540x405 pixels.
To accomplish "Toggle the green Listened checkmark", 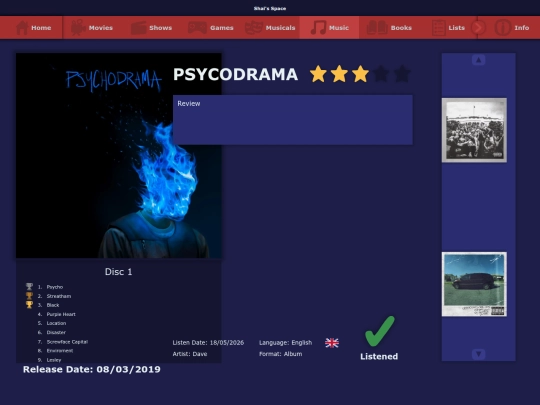I will pyautogui.click(x=380, y=331).
